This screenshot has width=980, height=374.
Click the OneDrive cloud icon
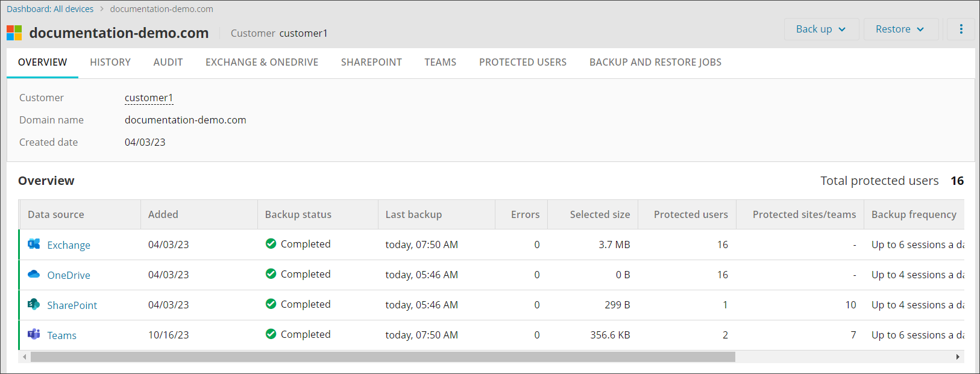click(34, 274)
